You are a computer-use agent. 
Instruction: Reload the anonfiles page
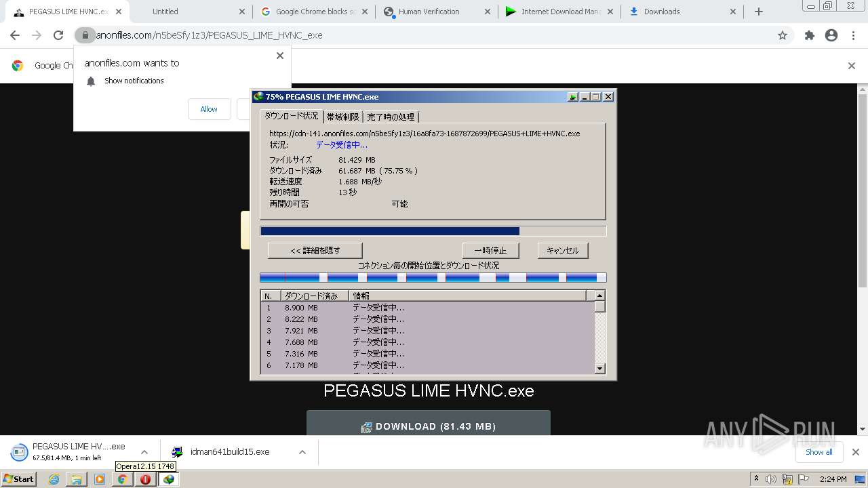(58, 35)
